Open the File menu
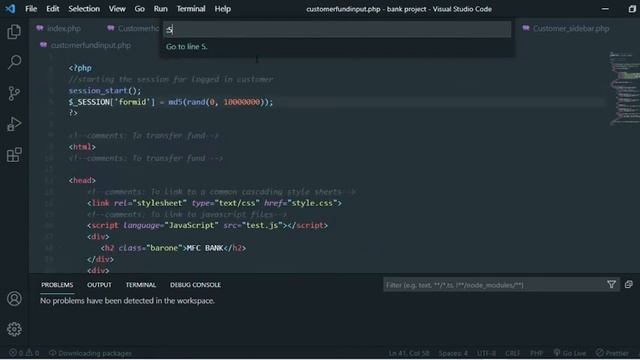The width and height of the screenshot is (640, 360). (31, 9)
